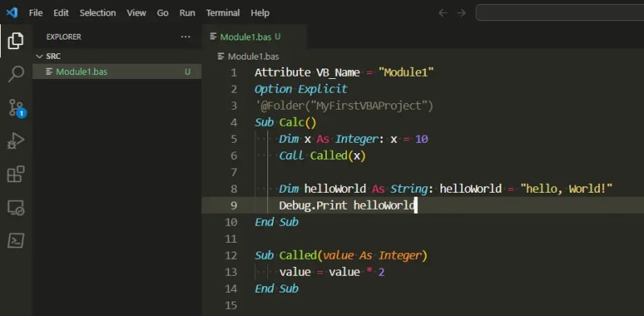Open the terminal panel icon in activity bar
Screen dimensions: 644x316
click(15, 241)
